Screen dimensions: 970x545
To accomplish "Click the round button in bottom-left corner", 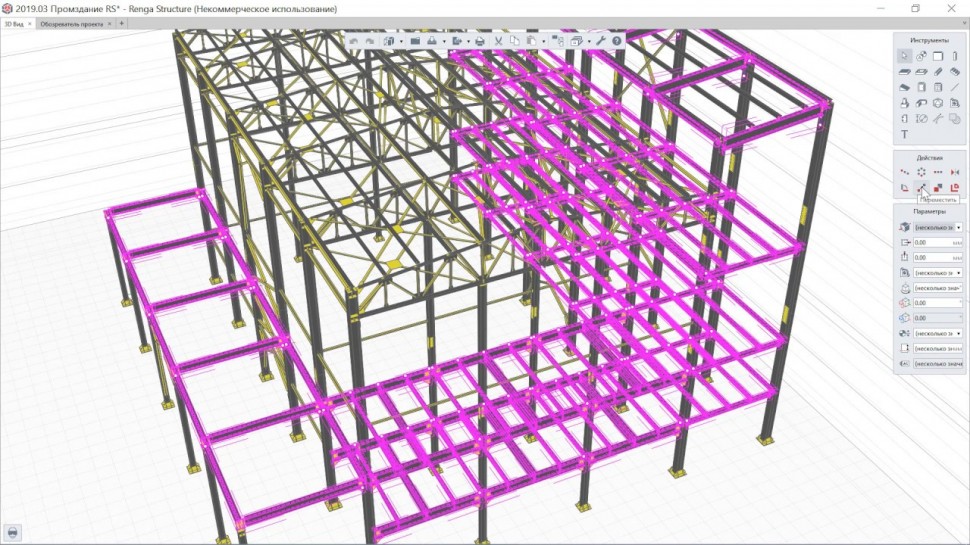I will click(x=15, y=531).
